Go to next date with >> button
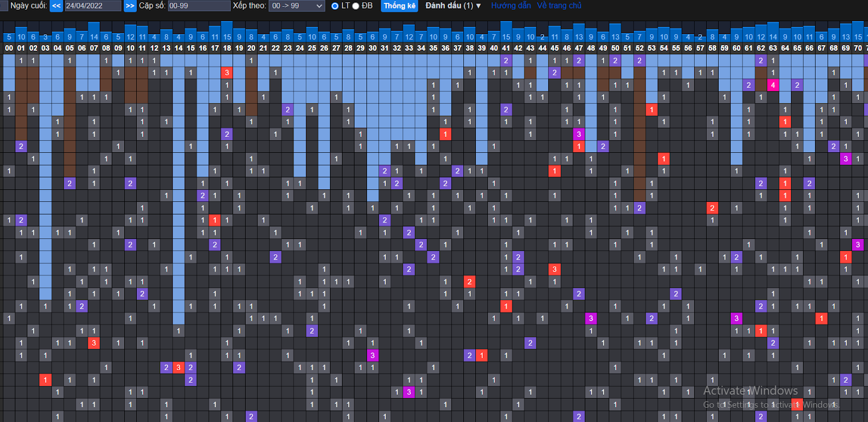This screenshot has height=422, width=868. 130,6
